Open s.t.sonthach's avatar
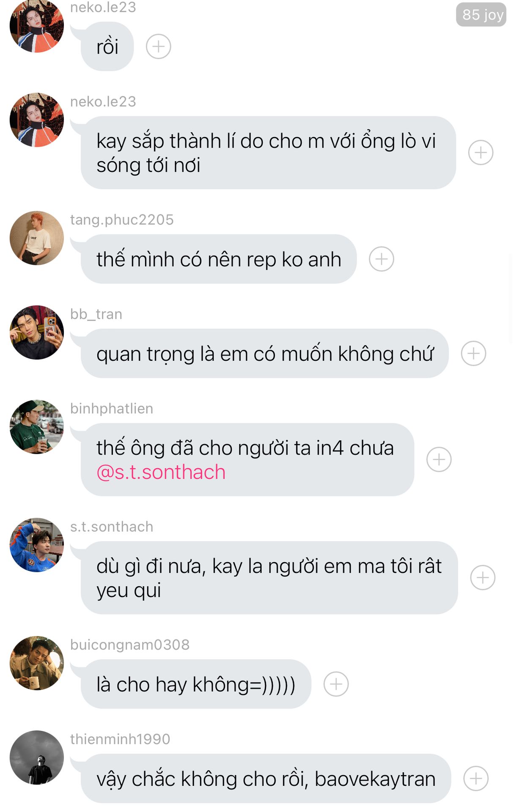The height and width of the screenshot is (812, 516). coord(37,545)
